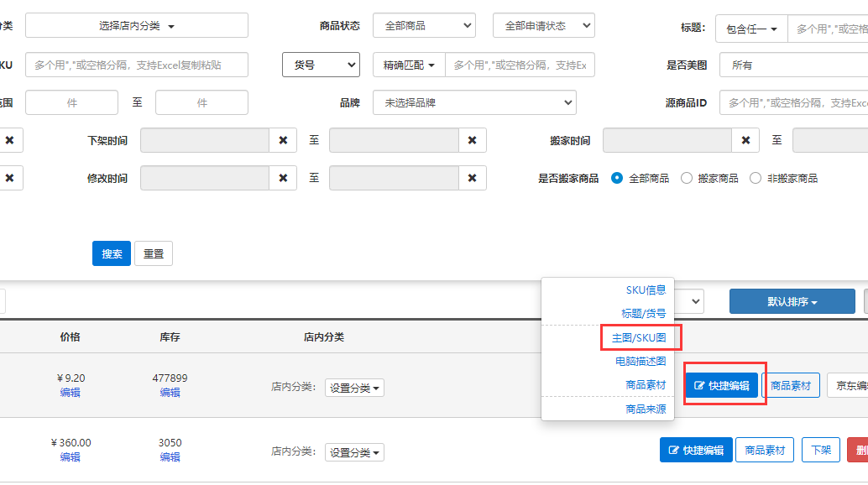Choose SKU信息 in the quick edit menu
868x485 pixels.
click(x=645, y=290)
